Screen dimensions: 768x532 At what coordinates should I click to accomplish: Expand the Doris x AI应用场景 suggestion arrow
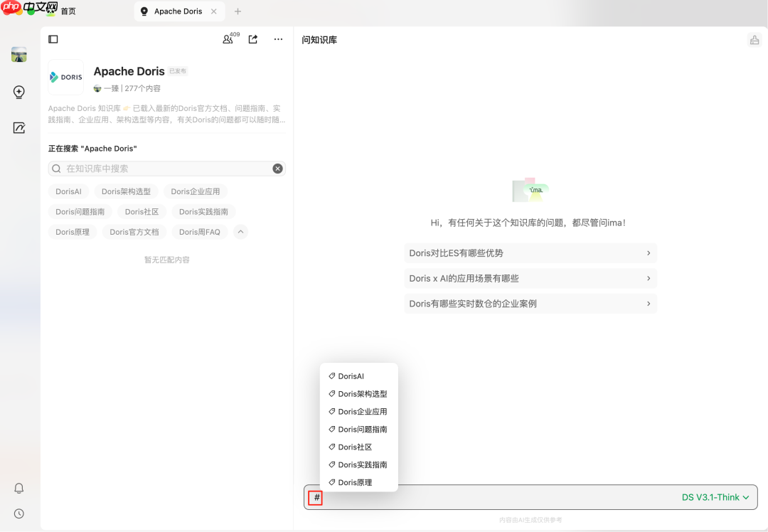point(648,278)
